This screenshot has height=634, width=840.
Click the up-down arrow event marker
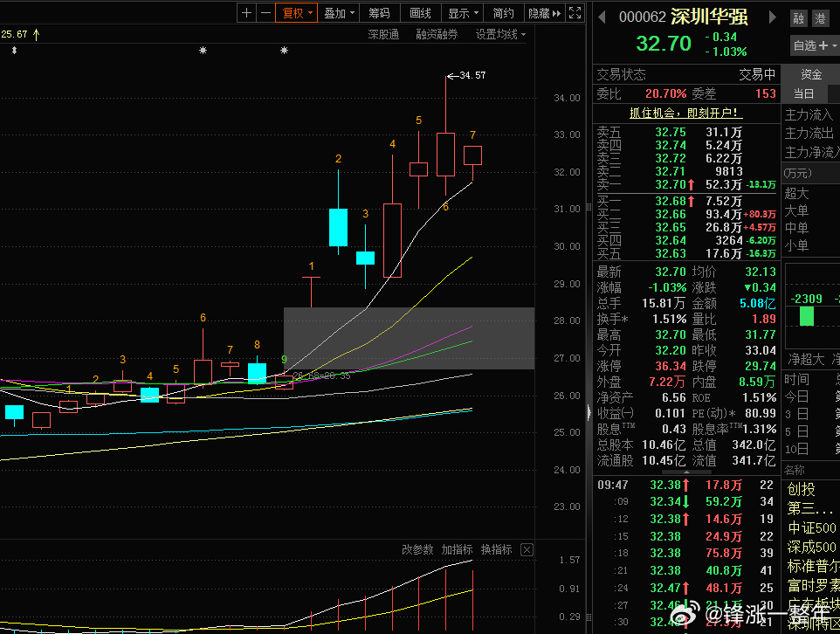pyautogui.click(x=15, y=51)
